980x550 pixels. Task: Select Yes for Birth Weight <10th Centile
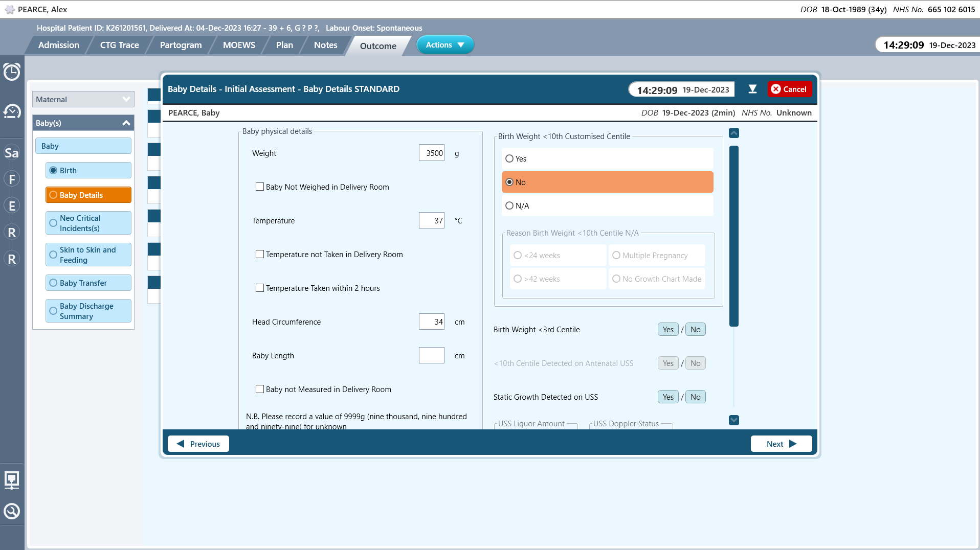pyautogui.click(x=608, y=158)
